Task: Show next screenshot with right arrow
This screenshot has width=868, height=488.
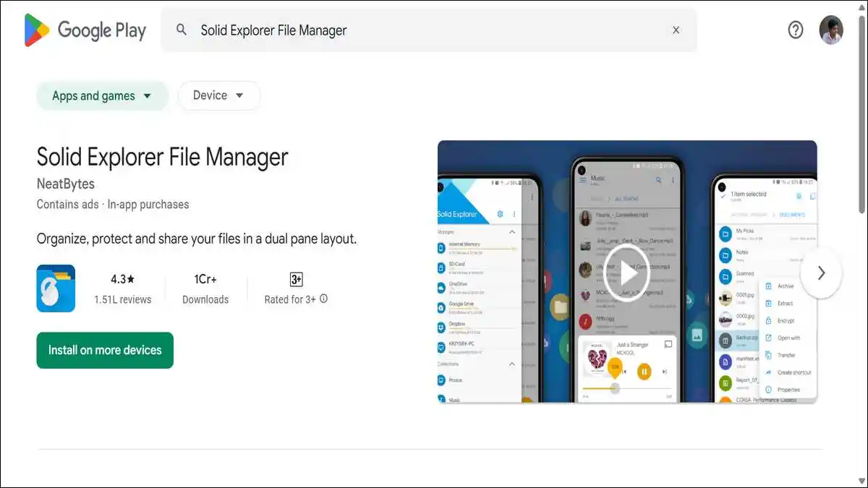Action: click(821, 273)
